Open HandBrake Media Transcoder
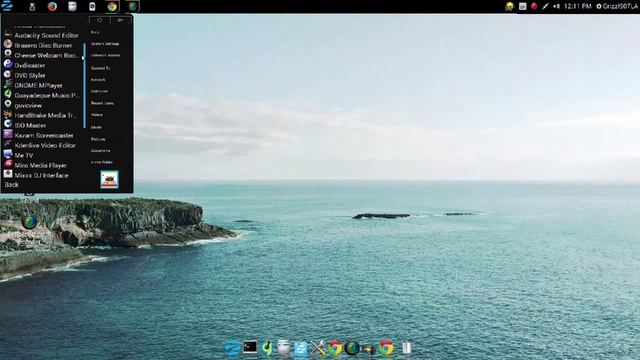This screenshot has width=640, height=360. 43,115
